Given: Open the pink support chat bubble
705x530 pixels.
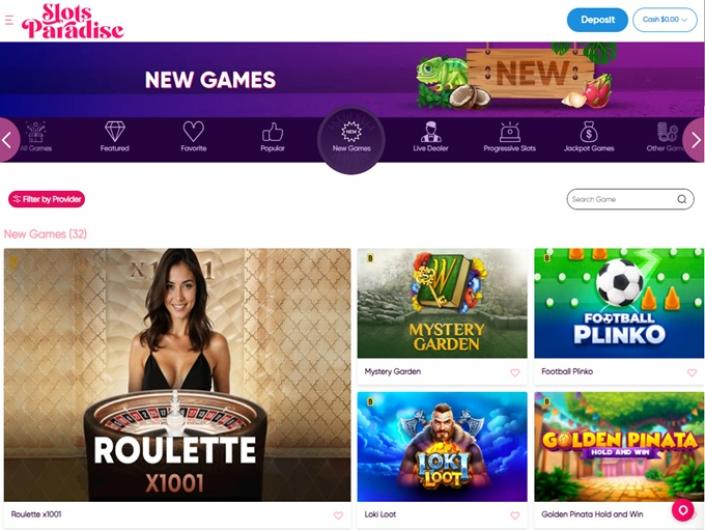Looking at the screenshot, I should 683,511.
